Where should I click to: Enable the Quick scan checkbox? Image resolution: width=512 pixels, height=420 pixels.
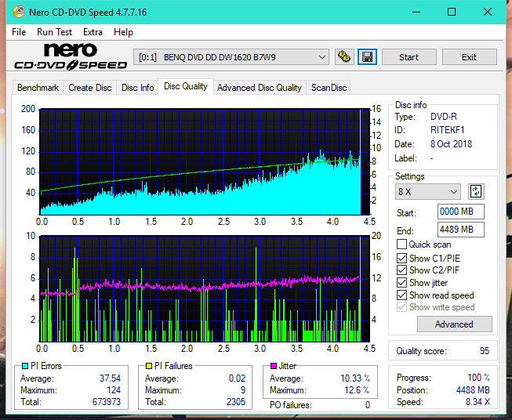point(401,244)
